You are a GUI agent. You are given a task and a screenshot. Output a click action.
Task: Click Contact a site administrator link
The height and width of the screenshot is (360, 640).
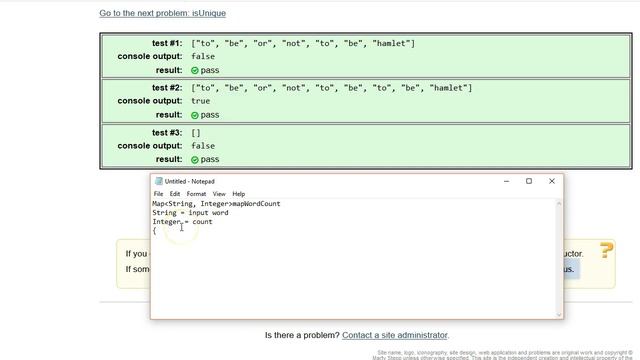395,335
